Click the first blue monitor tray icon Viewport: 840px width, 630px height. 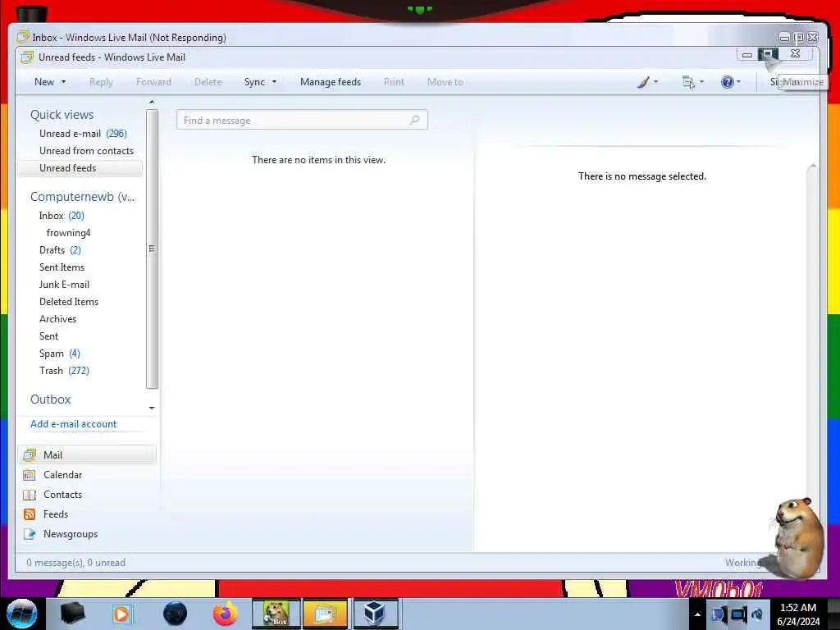point(718,614)
